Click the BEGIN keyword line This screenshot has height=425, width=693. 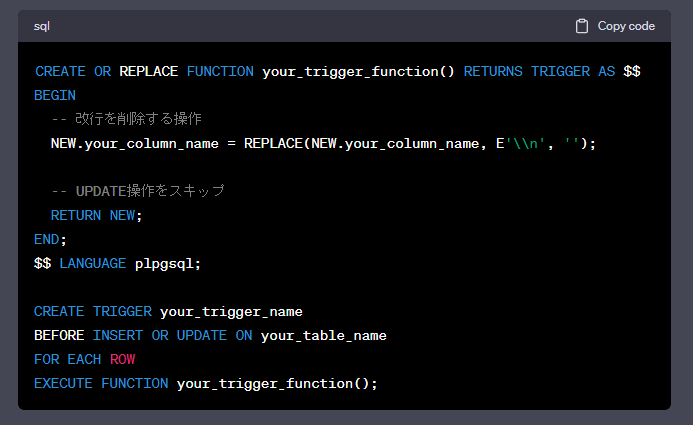pyautogui.click(x=55, y=95)
